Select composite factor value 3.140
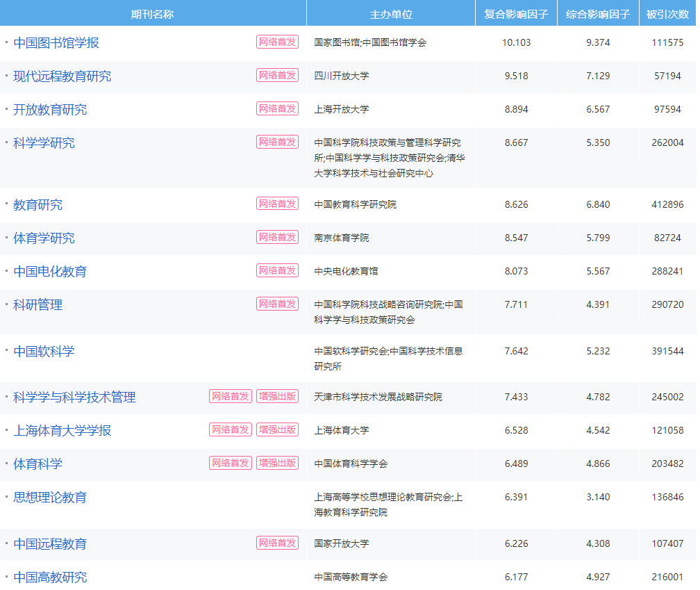 pos(598,497)
